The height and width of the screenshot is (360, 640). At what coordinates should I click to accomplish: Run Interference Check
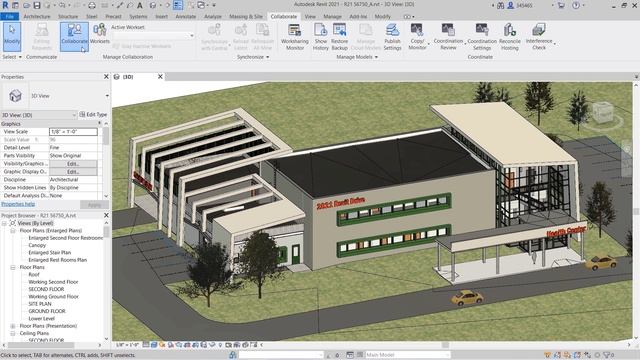[x=539, y=37]
